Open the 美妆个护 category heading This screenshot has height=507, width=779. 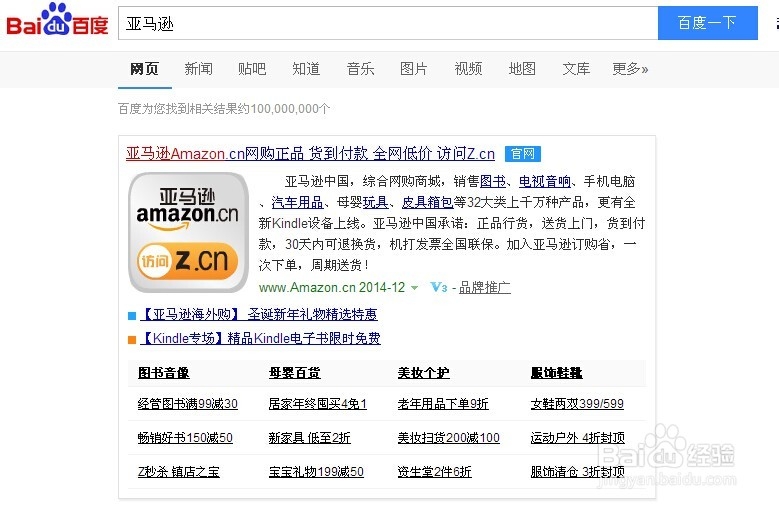coord(423,372)
